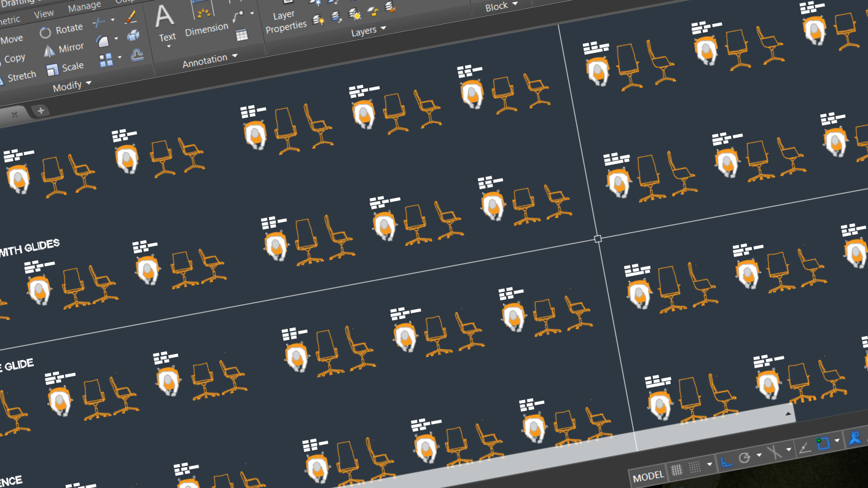Close the current drawing file tab
Image resolution: width=868 pixels, height=488 pixels.
tap(14, 114)
